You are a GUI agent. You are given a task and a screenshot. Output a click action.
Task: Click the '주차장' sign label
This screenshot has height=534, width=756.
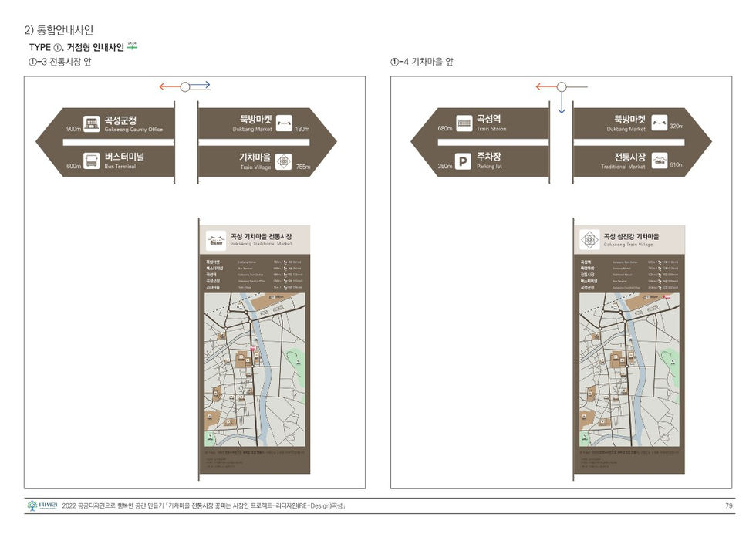pos(488,157)
